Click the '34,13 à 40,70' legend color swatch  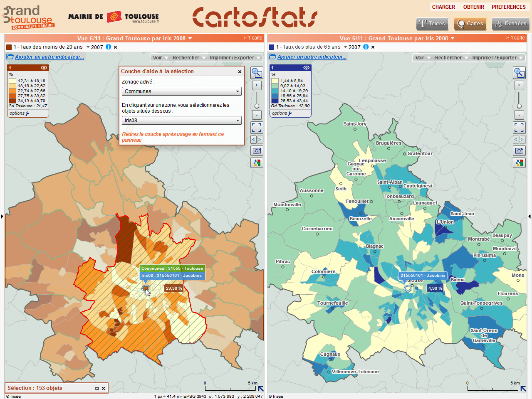tap(13, 101)
